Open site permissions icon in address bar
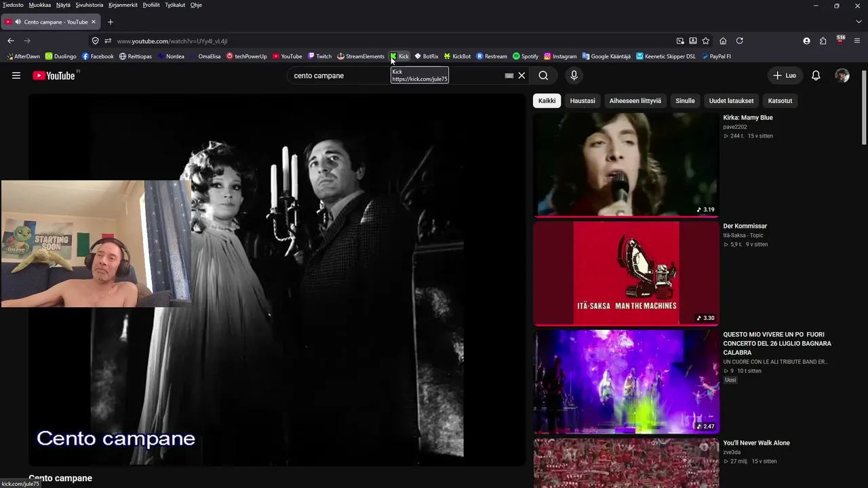Viewport: 868px width, 488px height. (108, 41)
